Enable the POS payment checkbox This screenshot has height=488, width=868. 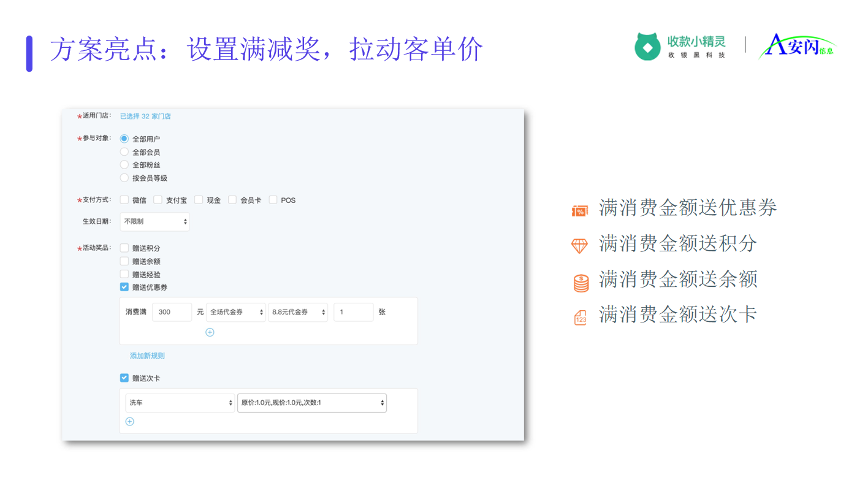pos(273,200)
